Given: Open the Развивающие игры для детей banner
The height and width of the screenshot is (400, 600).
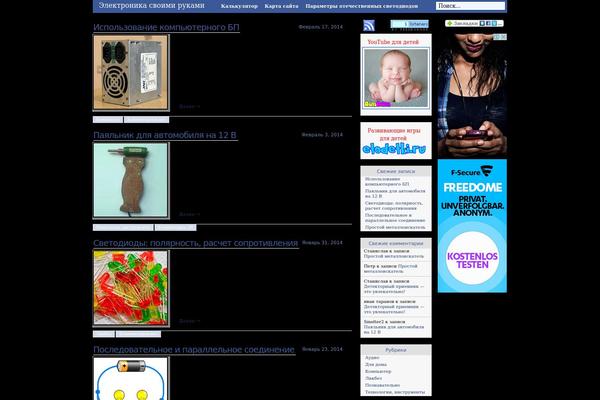Looking at the screenshot, I should 396,140.
